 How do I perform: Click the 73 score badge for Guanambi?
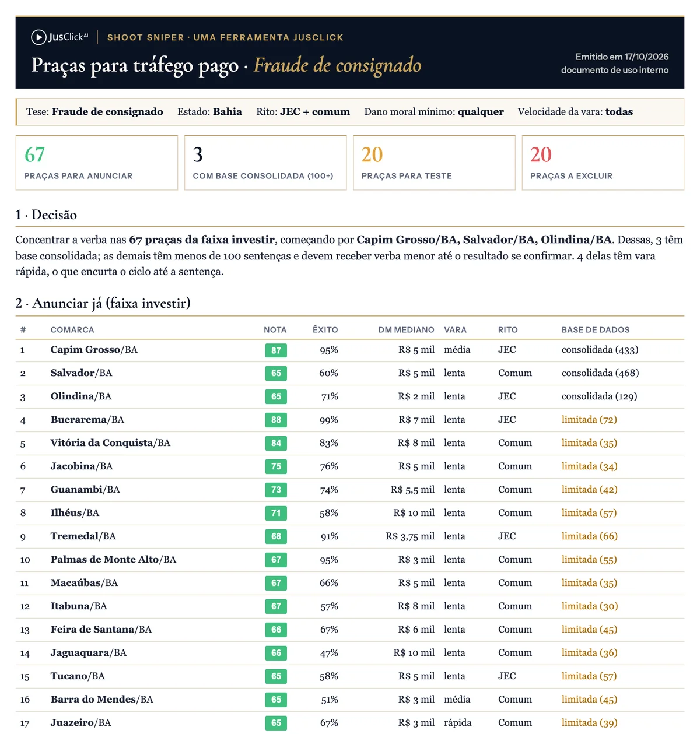pos(276,490)
